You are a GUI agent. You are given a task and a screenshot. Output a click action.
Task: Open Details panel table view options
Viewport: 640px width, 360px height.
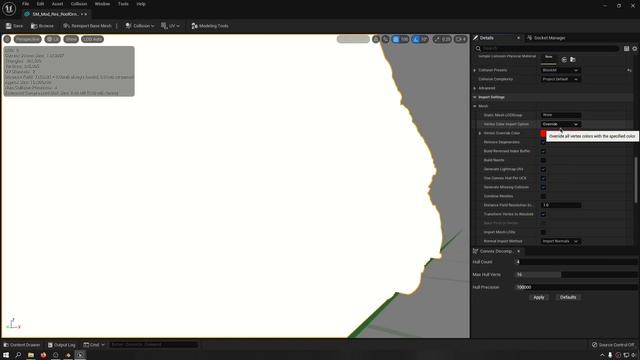coord(627,49)
